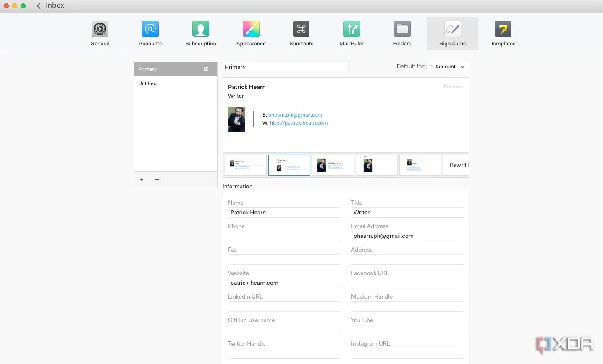The height and width of the screenshot is (364, 603).
Task: Open the Default for 1 Account dropdown
Action: 448,67
